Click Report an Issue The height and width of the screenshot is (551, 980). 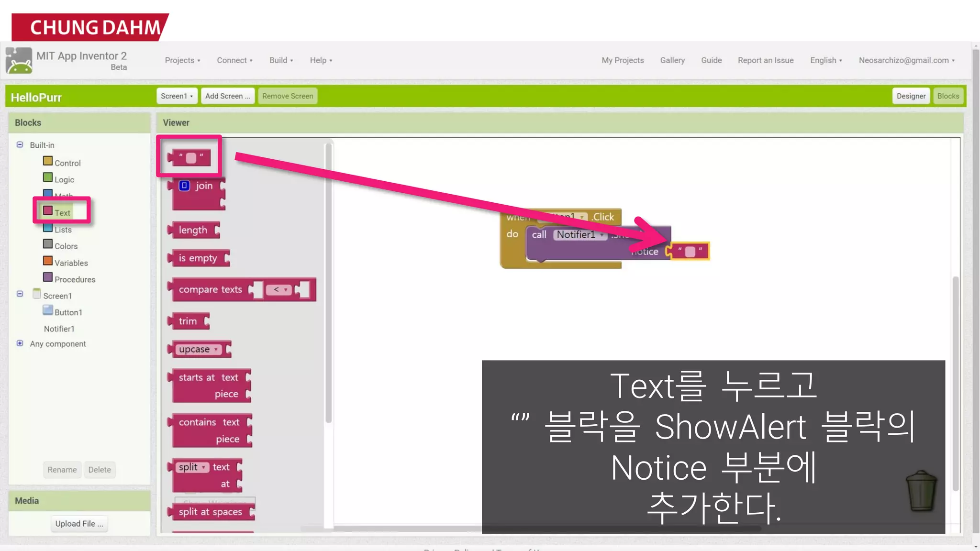[x=766, y=60]
